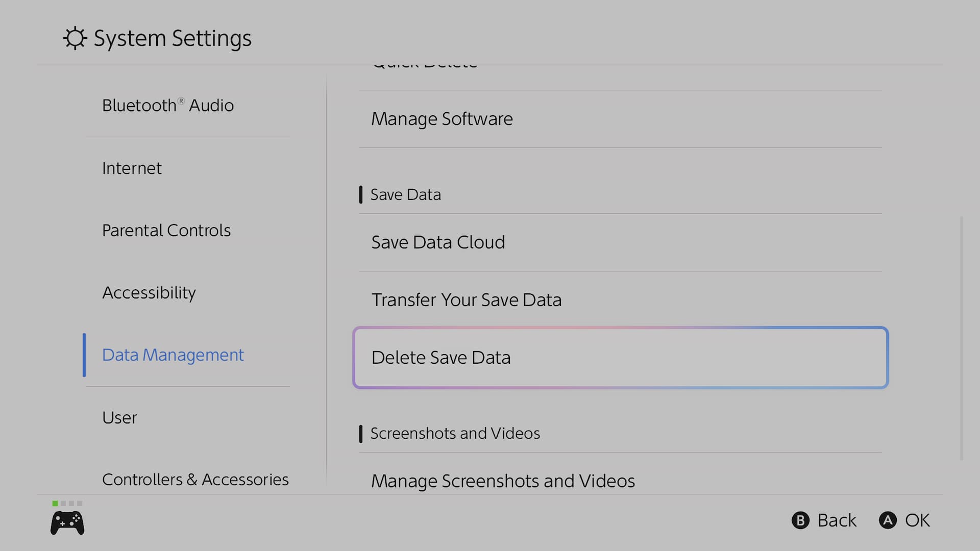Click the controller icon at bottom left
The width and height of the screenshot is (980, 551).
click(67, 523)
